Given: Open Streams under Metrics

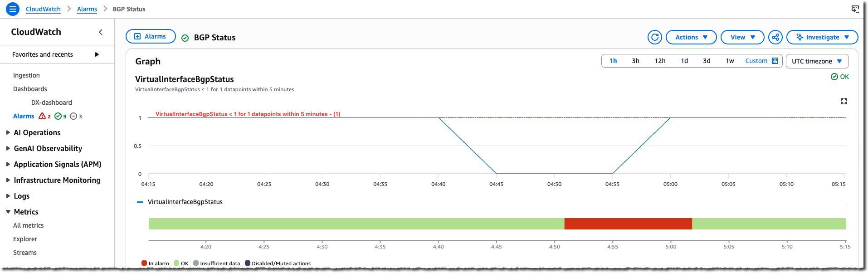Looking at the screenshot, I should pos(25,253).
